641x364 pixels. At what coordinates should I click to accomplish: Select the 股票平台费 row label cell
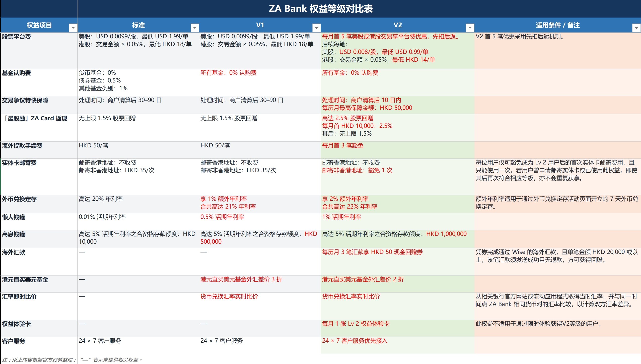click(39, 51)
